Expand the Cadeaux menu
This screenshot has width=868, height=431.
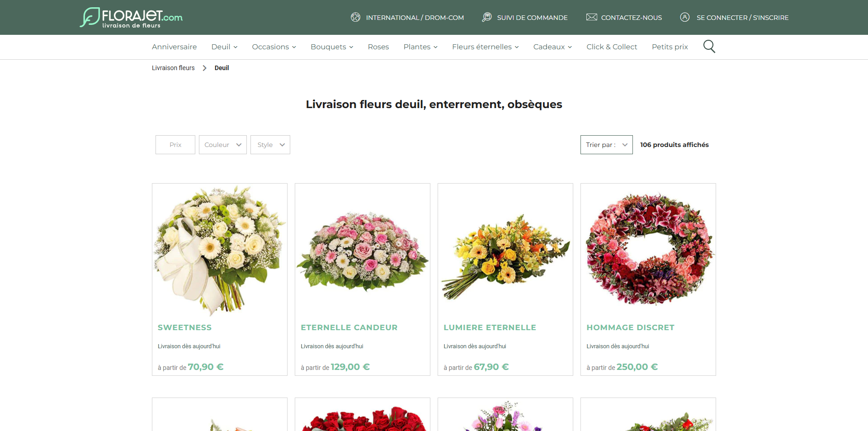click(x=552, y=47)
